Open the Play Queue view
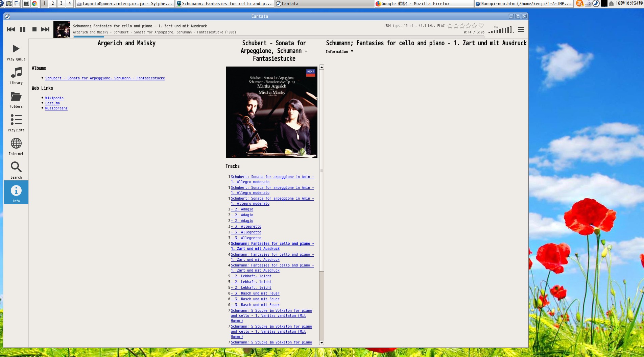 pos(16,52)
